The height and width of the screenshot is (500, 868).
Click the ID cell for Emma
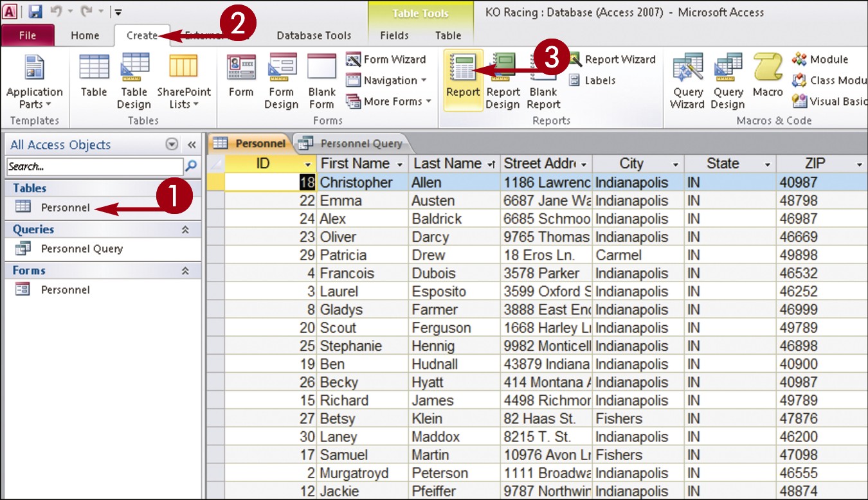pos(271,201)
